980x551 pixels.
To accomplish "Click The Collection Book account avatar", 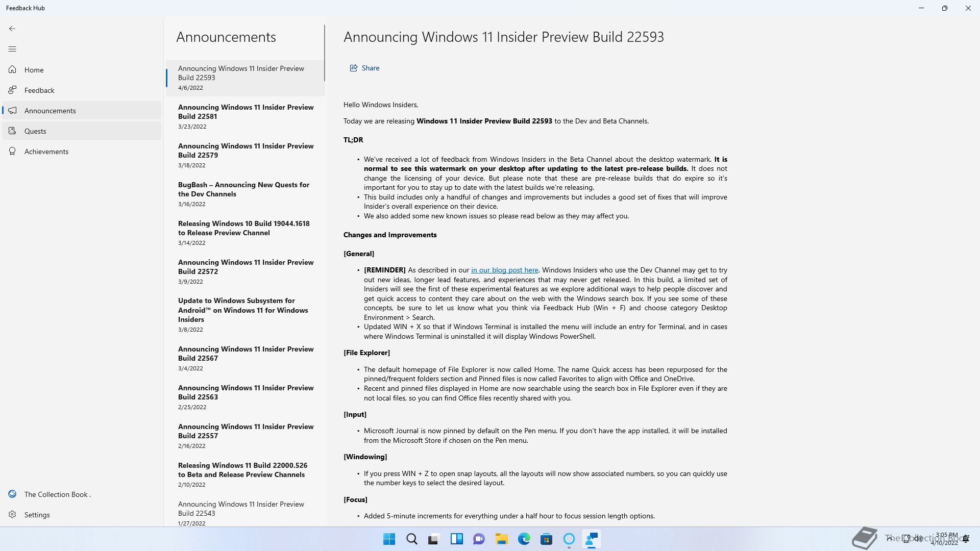I will coord(12,494).
